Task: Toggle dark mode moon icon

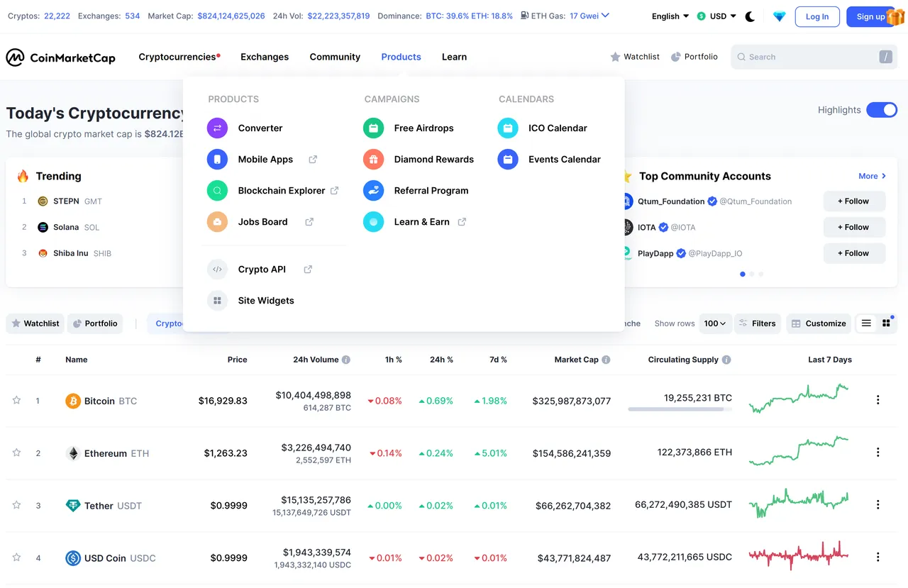Action: [750, 16]
